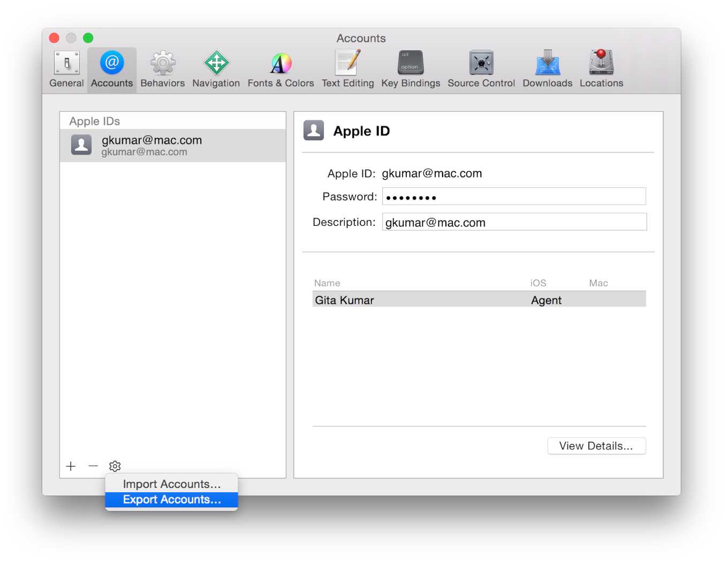Viewport: 728px width, 565px height.
Task: Select the gkumar@mac.com account row
Action: click(x=173, y=146)
